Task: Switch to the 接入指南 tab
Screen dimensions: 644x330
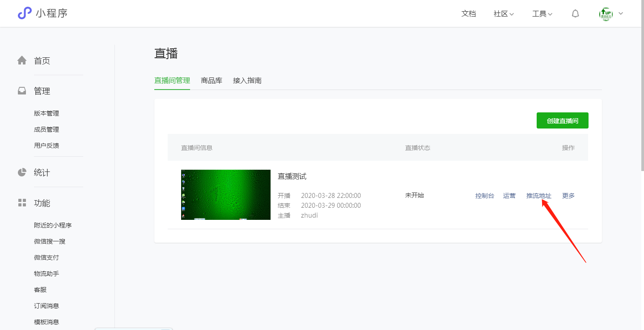Action: 247,81
